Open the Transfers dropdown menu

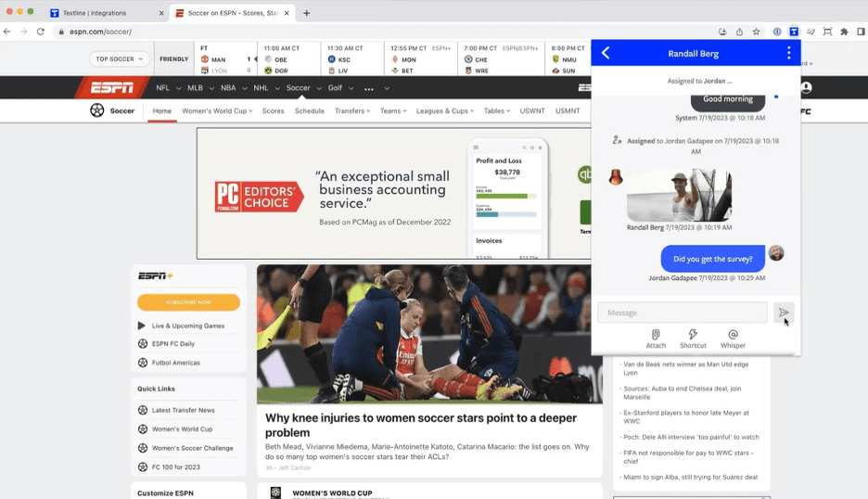tap(352, 111)
